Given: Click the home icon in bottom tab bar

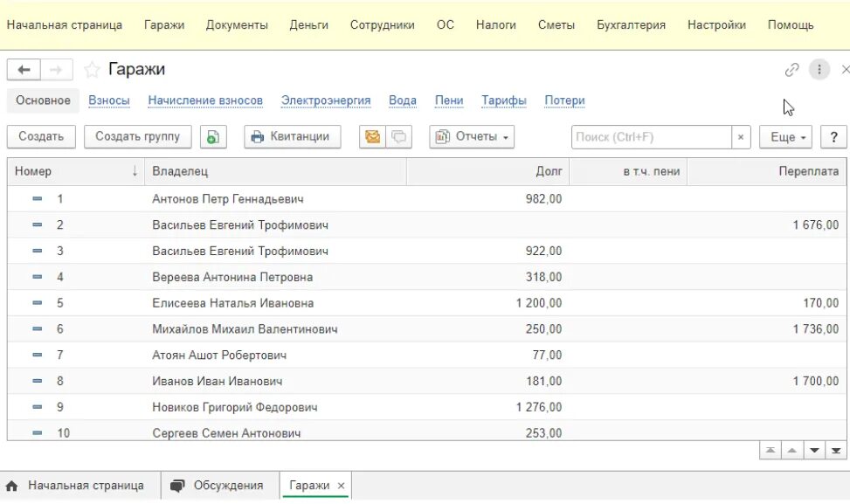Looking at the screenshot, I should pyautogui.click(x=11, y=486).
